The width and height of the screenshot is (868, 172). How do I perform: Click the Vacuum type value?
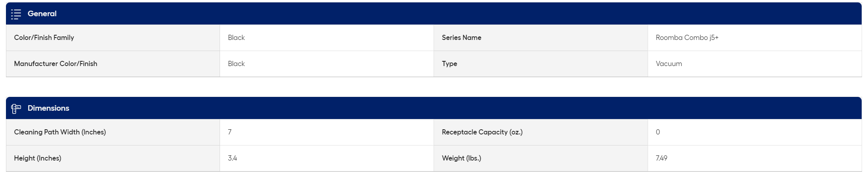669,64
